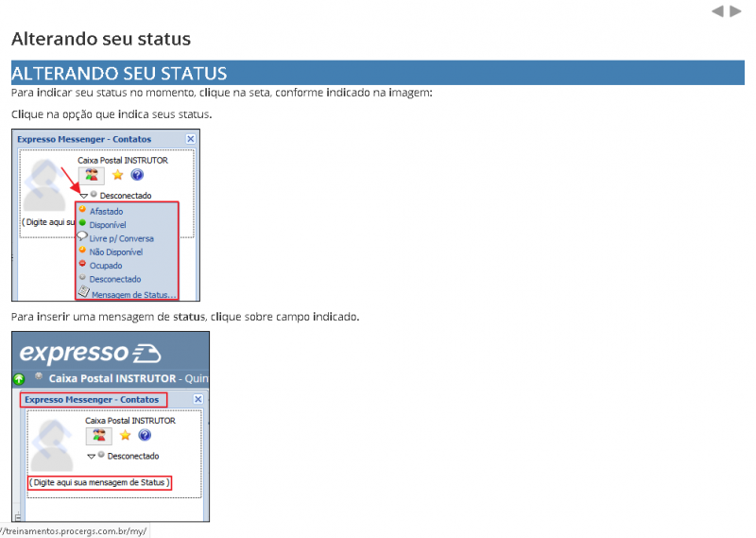
Task: Click the orange Afastado status icon
Action: point(82,209)
